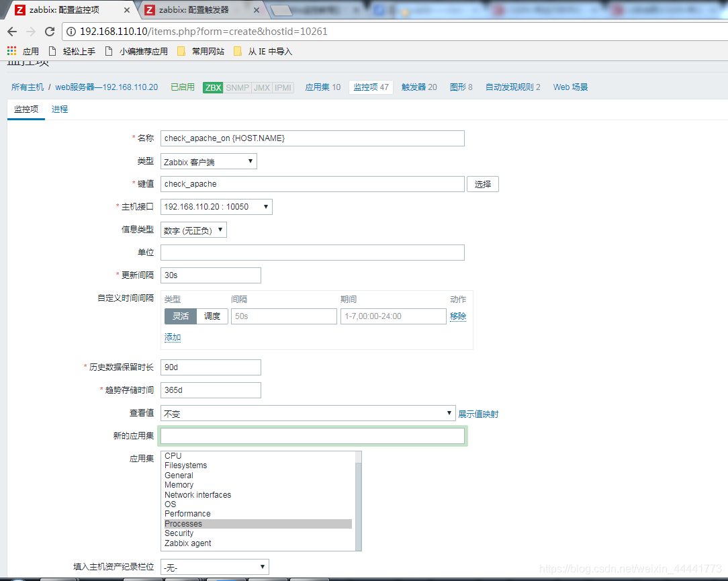Open the 查看值 dropdown showing 不变
728x581 pixels.
tap(308, 413)
